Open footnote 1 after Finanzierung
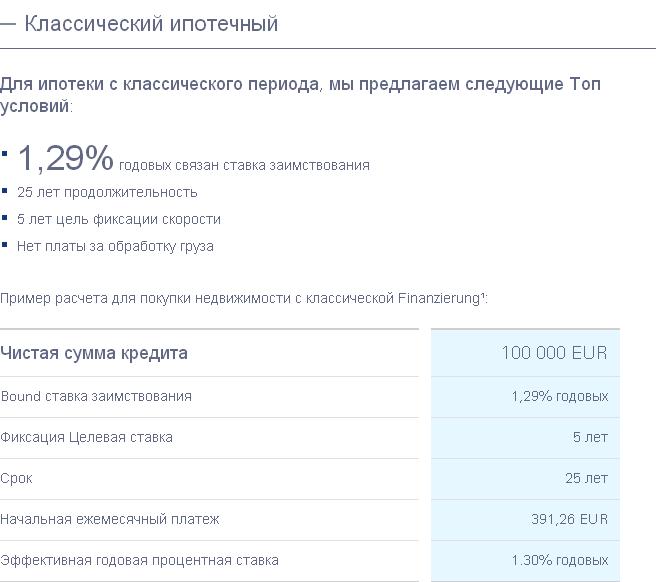Screen dimensions: 656x582 (483, 295)
